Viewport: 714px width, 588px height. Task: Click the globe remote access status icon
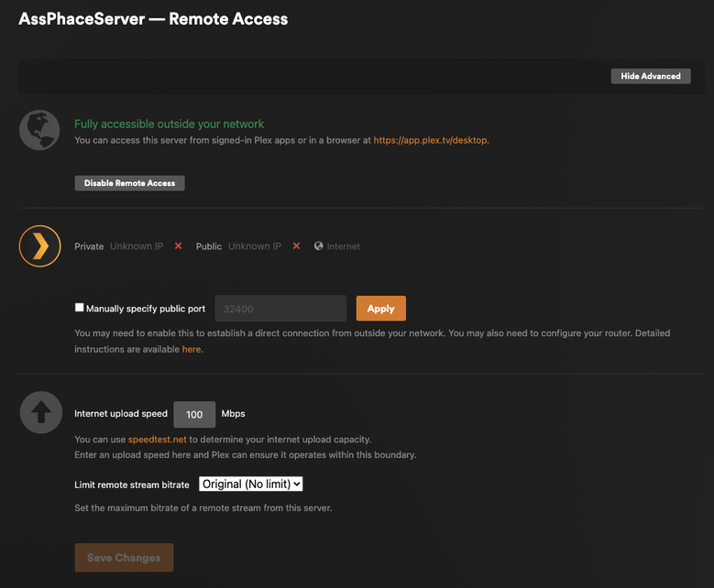(39, 131)
